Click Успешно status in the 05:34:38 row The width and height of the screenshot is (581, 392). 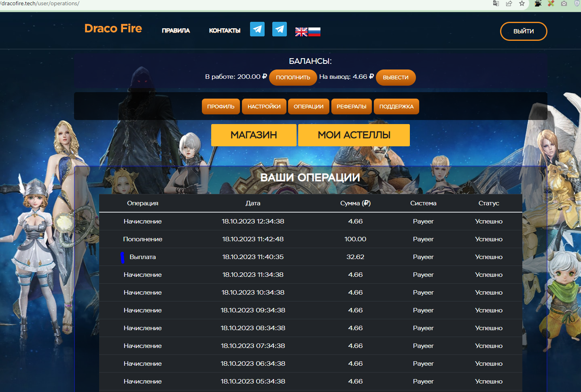[489, 381]
